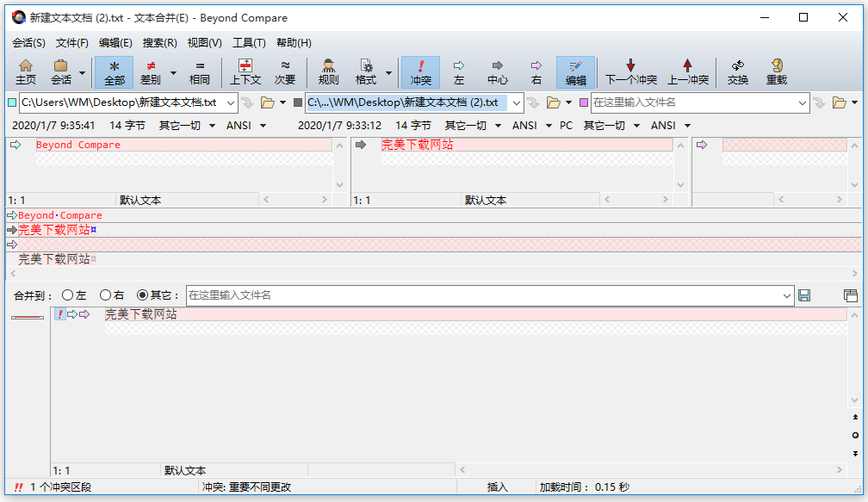This screenshot has height=502, width=868.
Task: Expand the left file path dropdown
Action: [230, 102]
